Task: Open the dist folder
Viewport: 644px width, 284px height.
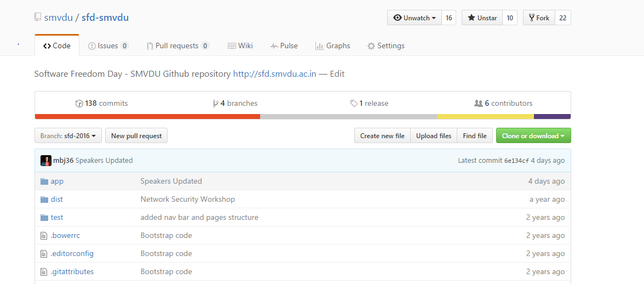Action: click(x=57, y=200)
